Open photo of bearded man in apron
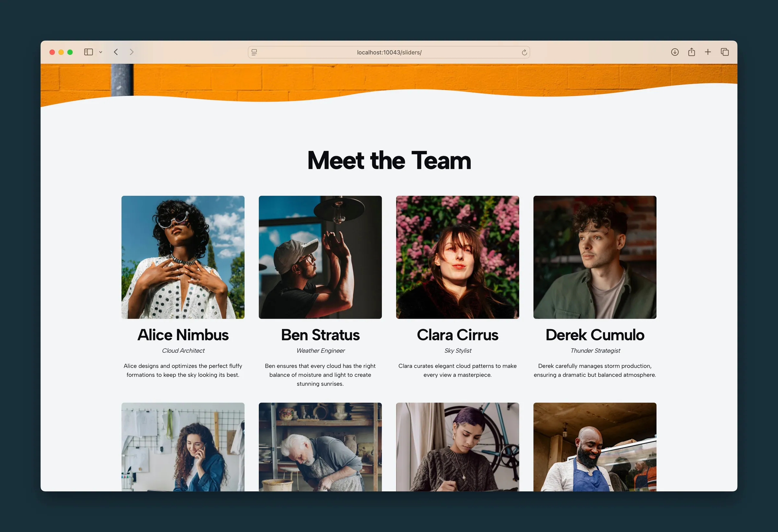This screenshot has height=532, width=778. point(595,447)
